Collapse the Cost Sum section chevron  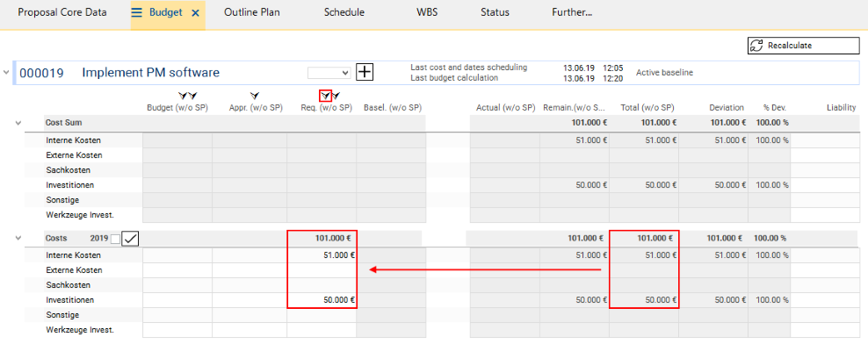coord(18,123)
